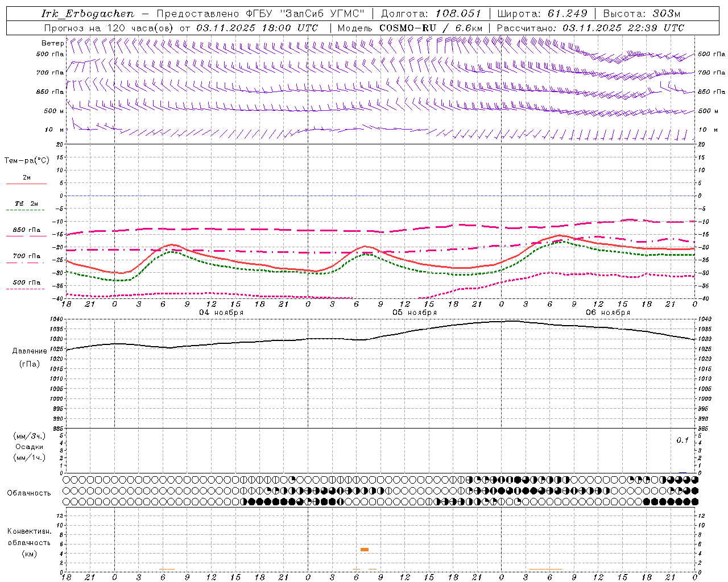Click the latitude value 61.249
This screenshot has height=582, width=728.
tap(566, 14)
